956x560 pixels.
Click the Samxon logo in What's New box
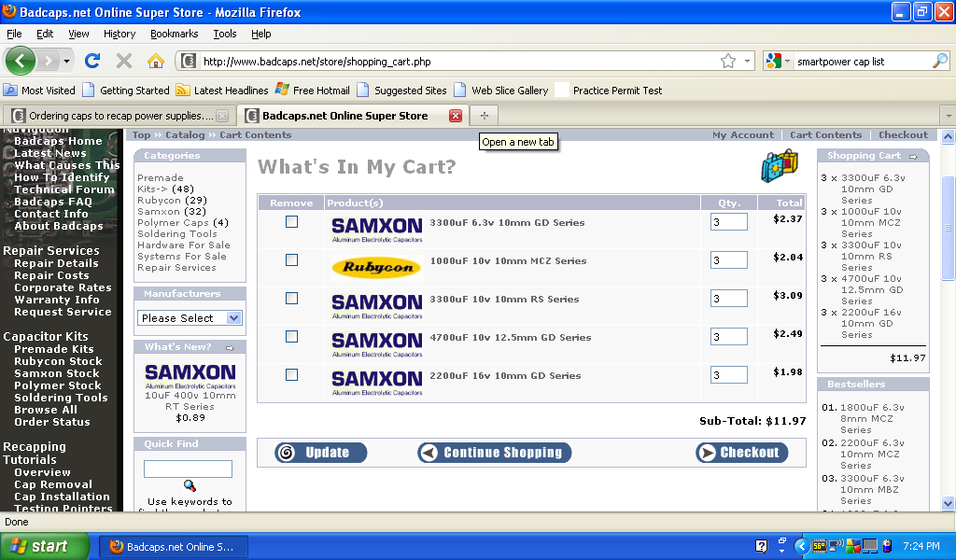click(190, 376)
